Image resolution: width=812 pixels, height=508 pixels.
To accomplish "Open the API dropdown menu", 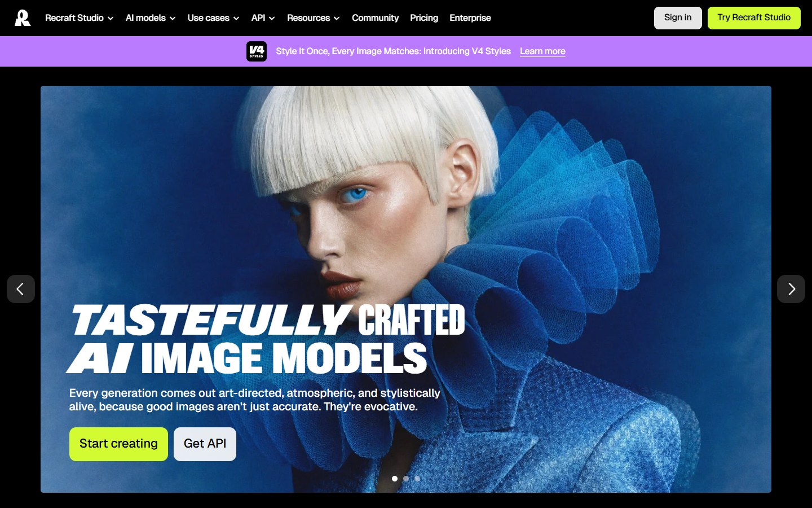I will coord(263,18).
